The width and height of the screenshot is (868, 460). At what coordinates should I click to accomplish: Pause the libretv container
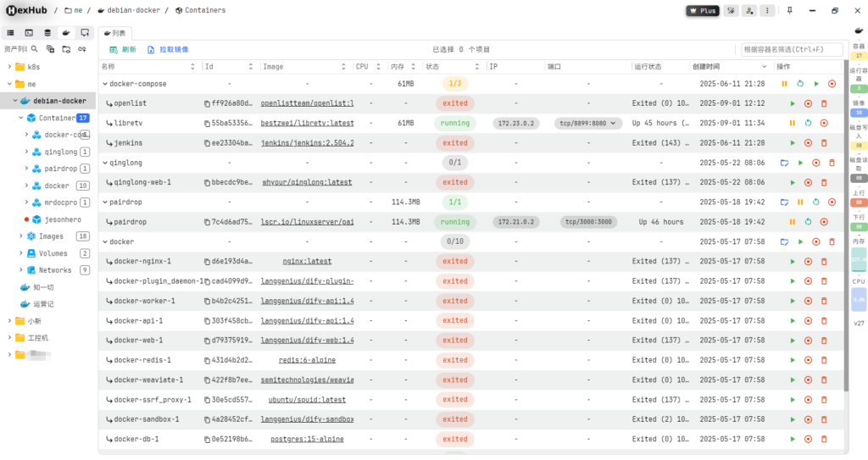point(793,123)
